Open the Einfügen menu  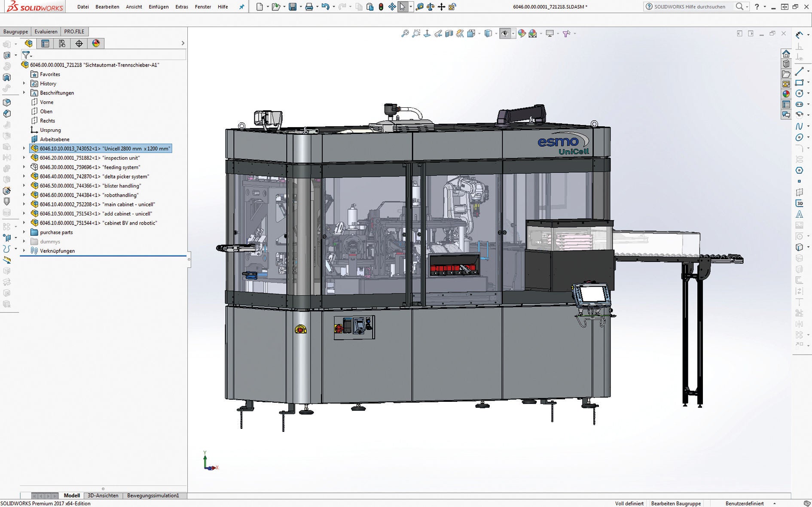(159, 7)
